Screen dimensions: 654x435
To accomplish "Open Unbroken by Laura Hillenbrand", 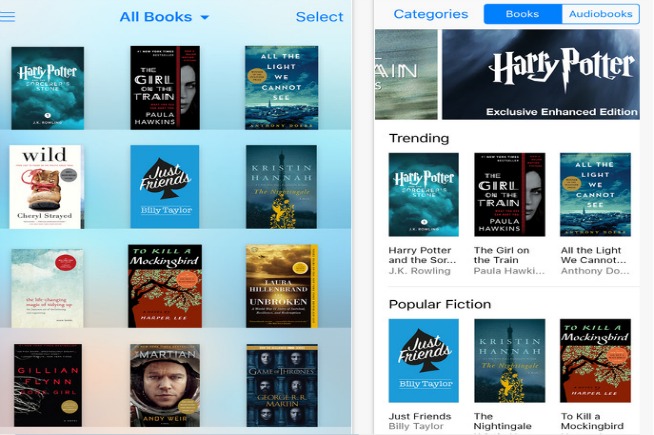I will (282, 286).
